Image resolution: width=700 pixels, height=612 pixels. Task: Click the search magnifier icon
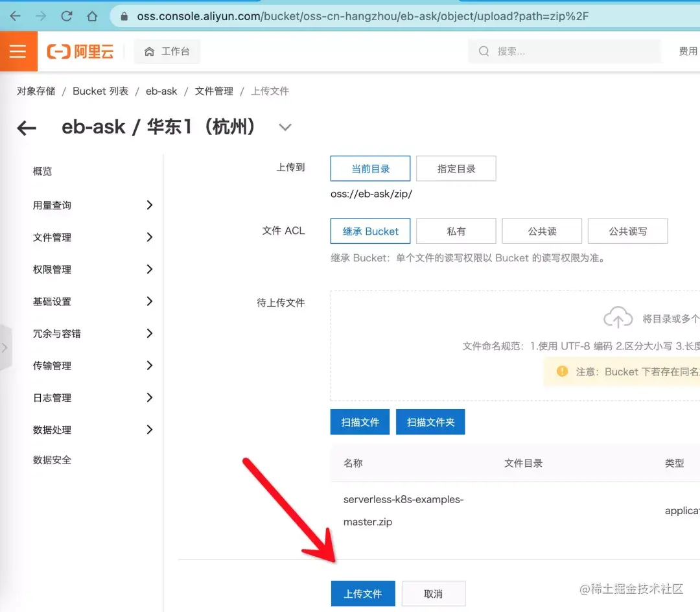pyautogui.click(x=484, y=51)
